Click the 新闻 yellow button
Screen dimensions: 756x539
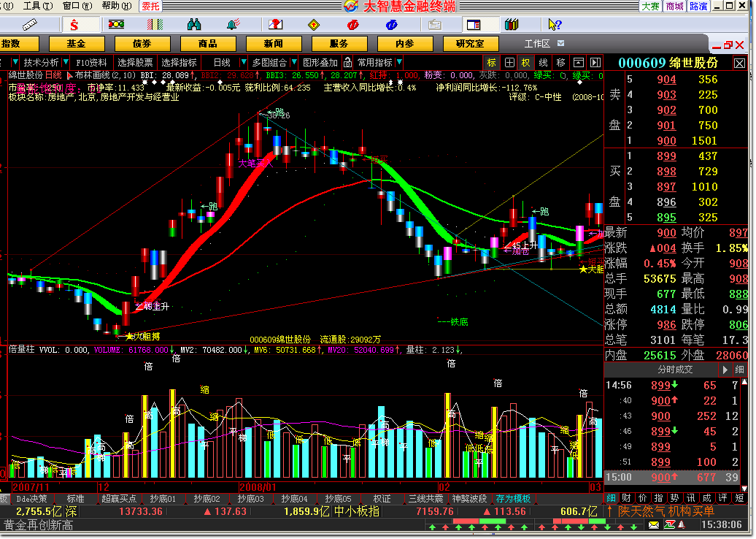[274, 43]
